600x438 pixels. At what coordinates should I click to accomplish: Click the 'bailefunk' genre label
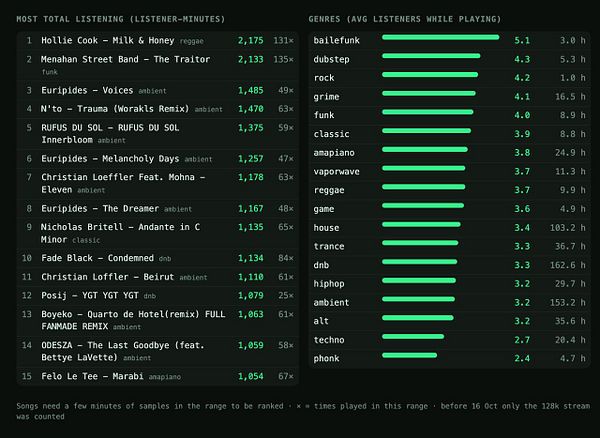point(336,41)
